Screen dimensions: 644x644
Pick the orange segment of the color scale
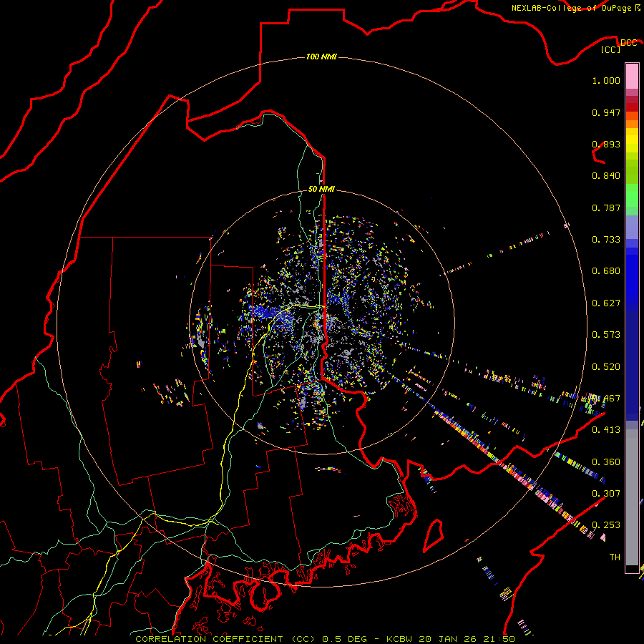(632, 124)
